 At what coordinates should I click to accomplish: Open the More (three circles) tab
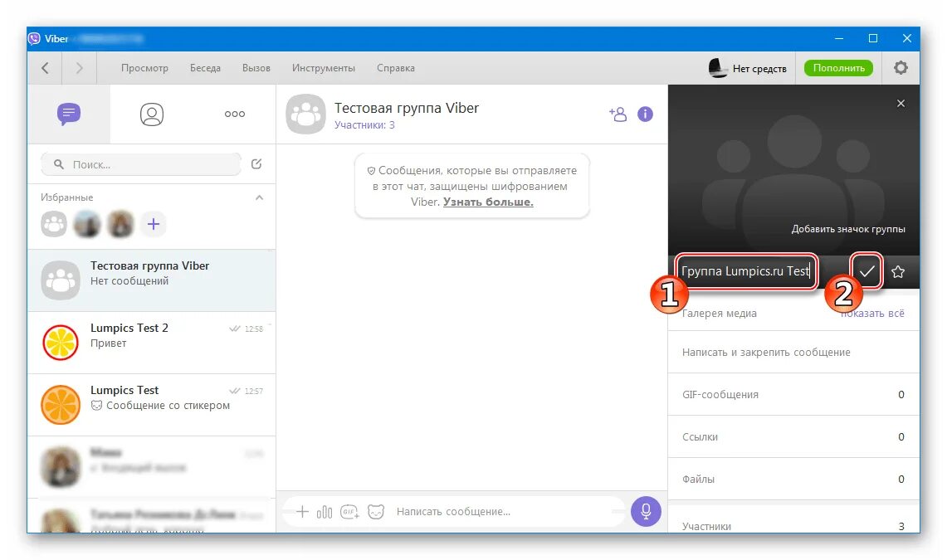click(x=234, y=114)
